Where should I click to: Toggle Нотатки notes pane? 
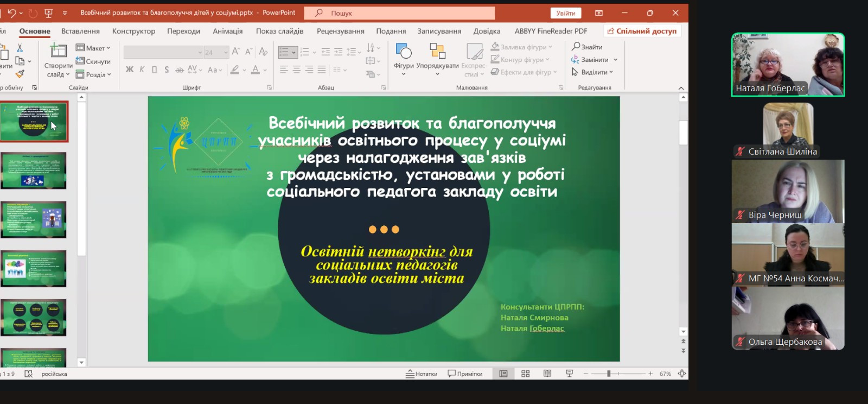click(422, 374)
